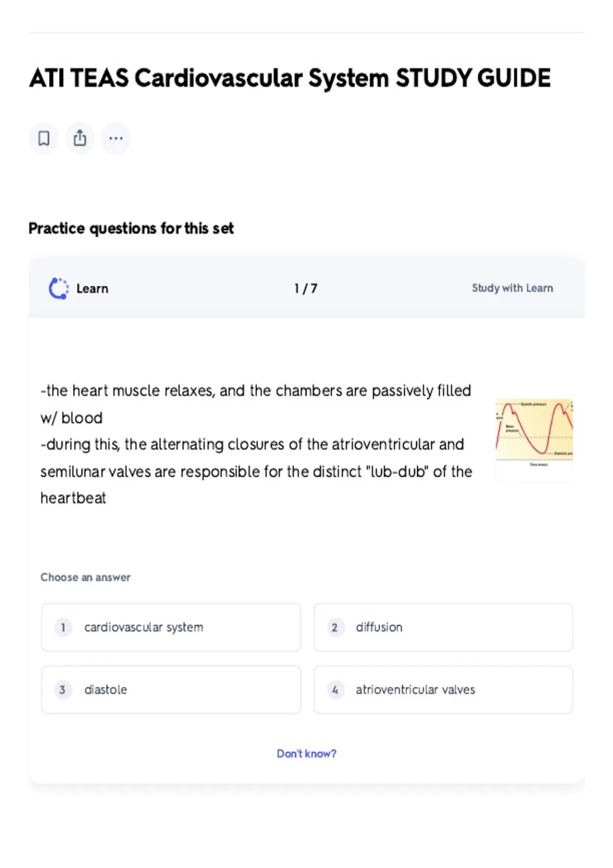Click the ATI TEAS Cardiovascular System title
Viewport: 613px width, 868px height.
[x=290, y=78]
